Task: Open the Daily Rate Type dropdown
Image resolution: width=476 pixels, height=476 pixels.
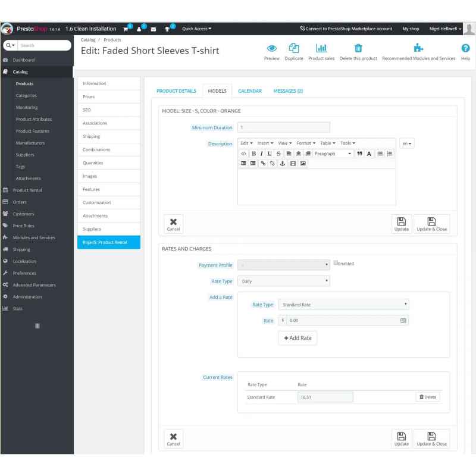Action: (x=284, y=281)
